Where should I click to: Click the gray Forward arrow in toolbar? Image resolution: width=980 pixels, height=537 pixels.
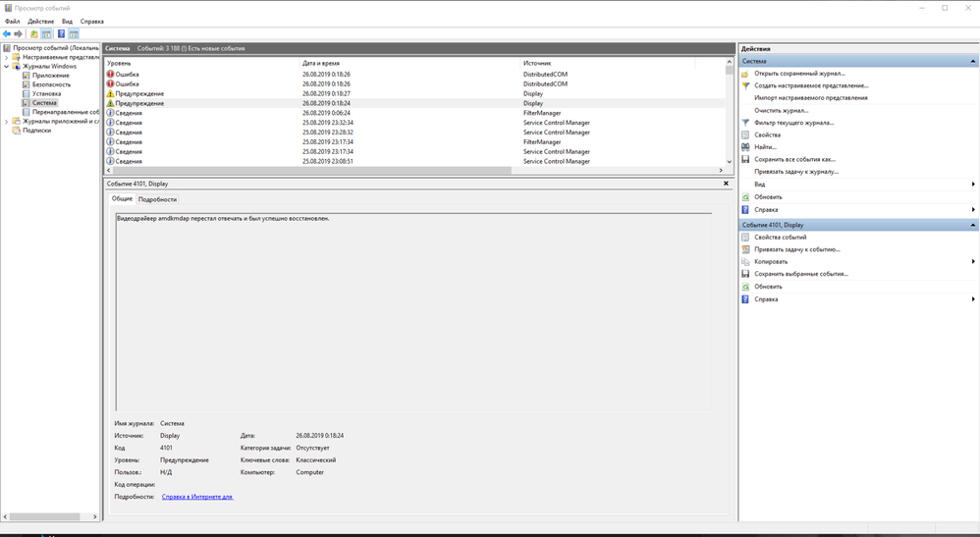(x=18, y=33)
